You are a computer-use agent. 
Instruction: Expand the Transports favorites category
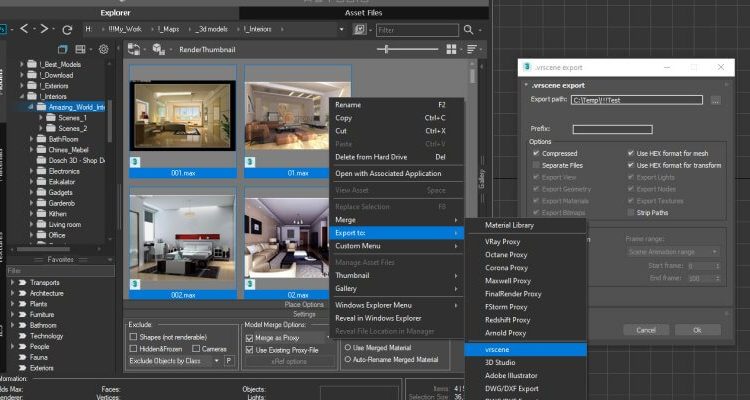pos(12,283)
